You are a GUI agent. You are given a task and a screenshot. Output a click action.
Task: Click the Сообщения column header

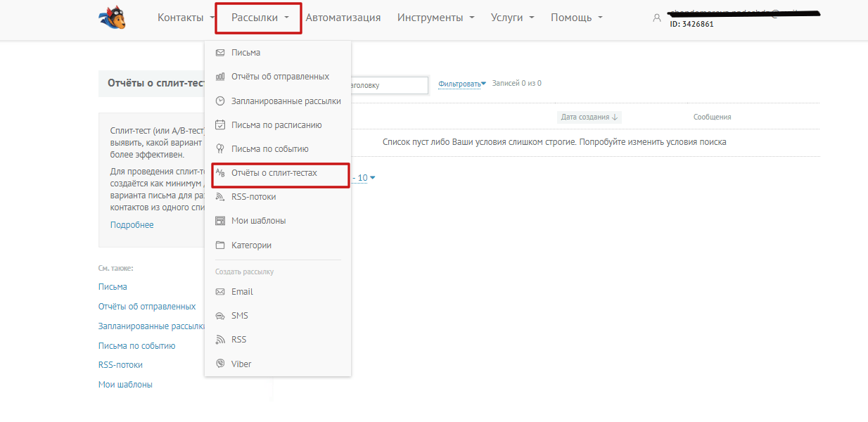click(x=712, y=117)
